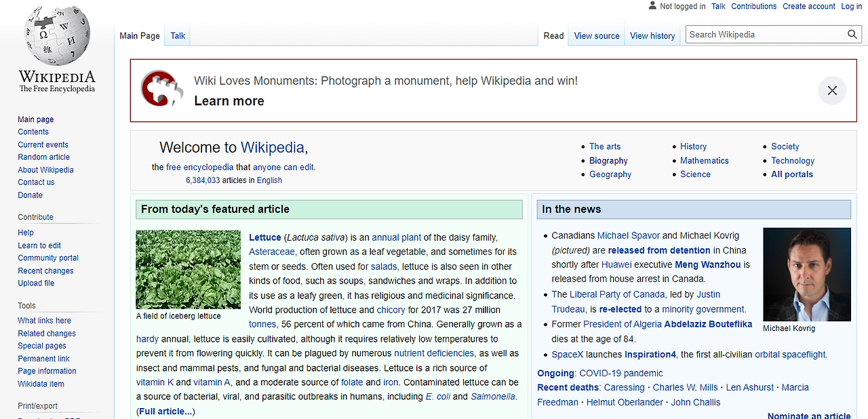This screenshot has width=868, height=419.
Task: Open the Community portal link
Action: (48, 258)
